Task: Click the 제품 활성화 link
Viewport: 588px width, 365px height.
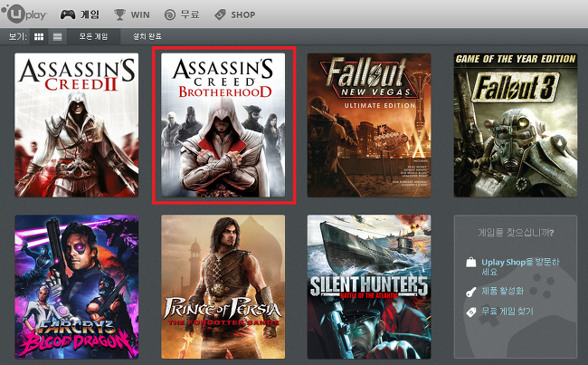Action: point(502,291)
